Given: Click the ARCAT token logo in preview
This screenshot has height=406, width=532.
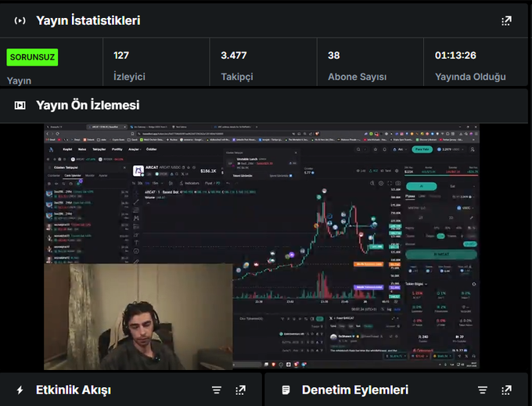Looking at the screenshot, I should (x=138, y=171).
